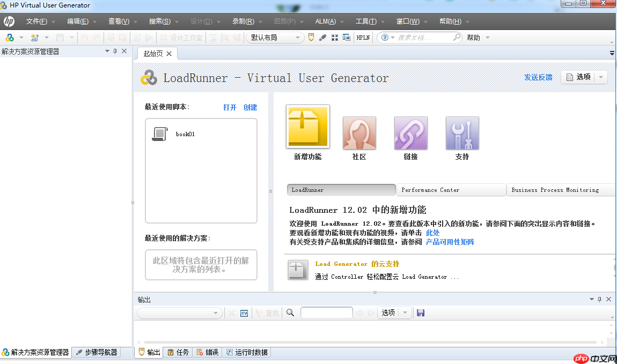Click the 打开 link under recent scripts
The height and width of the screenshot is (364, 617).
tap(230, 107)
